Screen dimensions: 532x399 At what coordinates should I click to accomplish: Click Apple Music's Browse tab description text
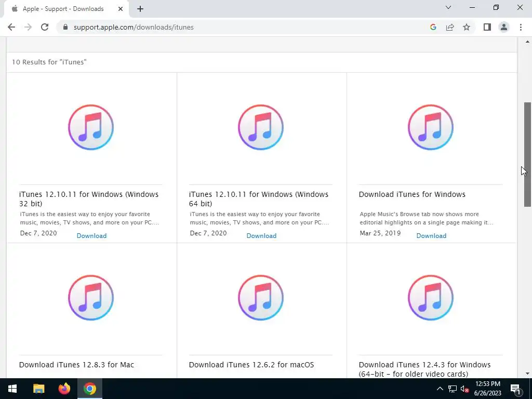(427, 218)
